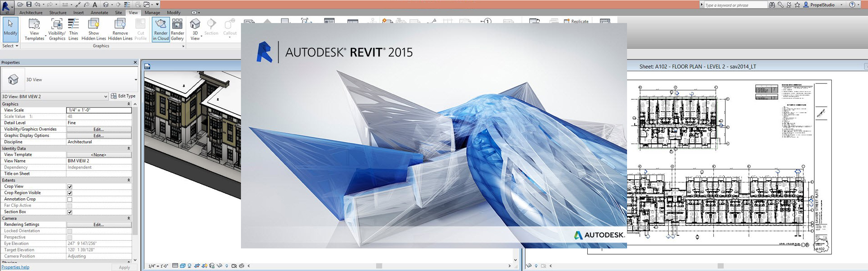Enable the Annotation Crop checkbox
The image size is (868, 271).
[x=70, y=199]
